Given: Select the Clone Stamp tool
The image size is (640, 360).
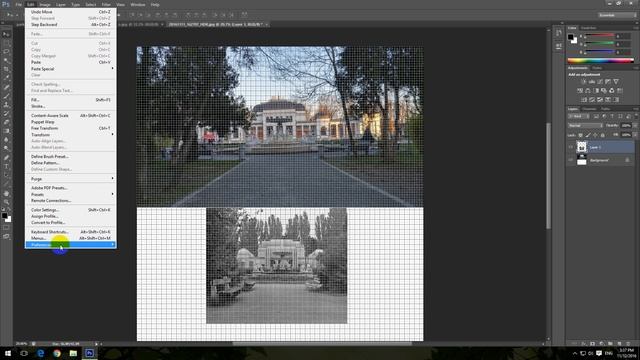Looking at the screenshot, I should point(6,105).
